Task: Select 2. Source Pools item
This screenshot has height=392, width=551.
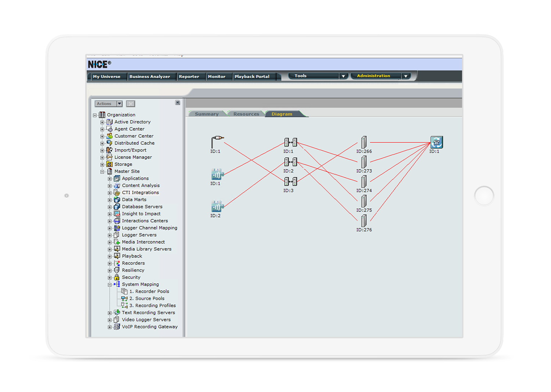Action: tap(147, 298)
